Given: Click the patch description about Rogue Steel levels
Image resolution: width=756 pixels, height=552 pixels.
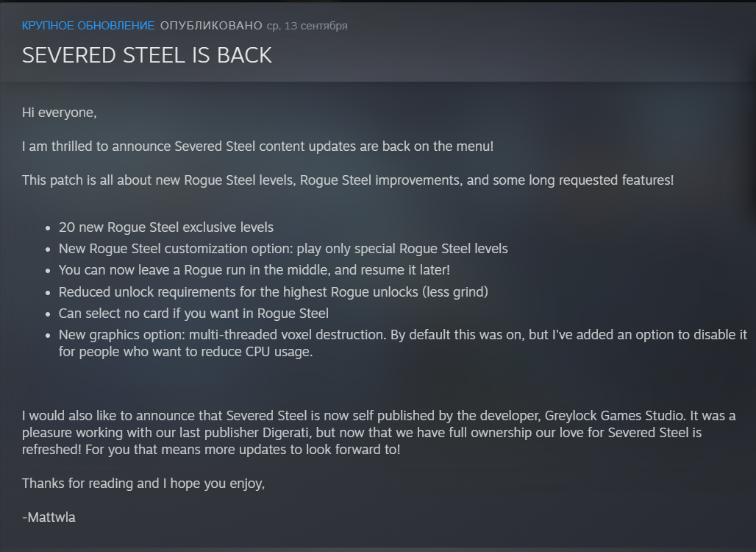Looking at the screenshot, I should [348, 180].
